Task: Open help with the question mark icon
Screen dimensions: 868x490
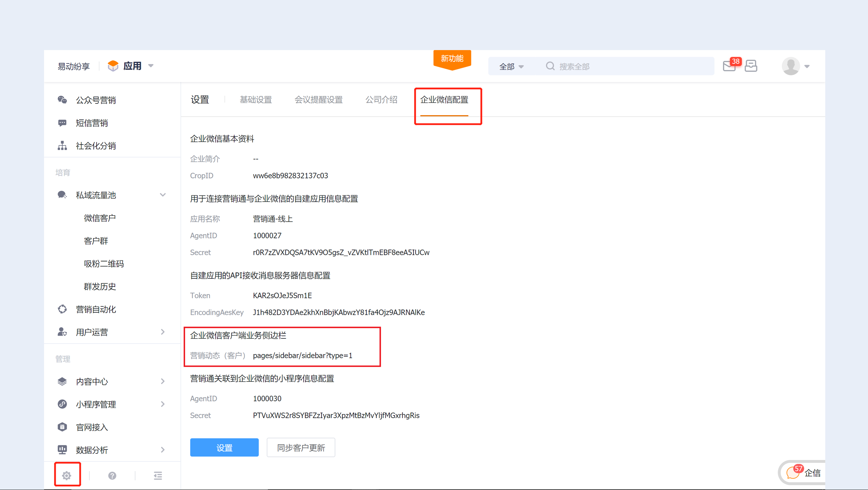Action: (x=112, y=476)
